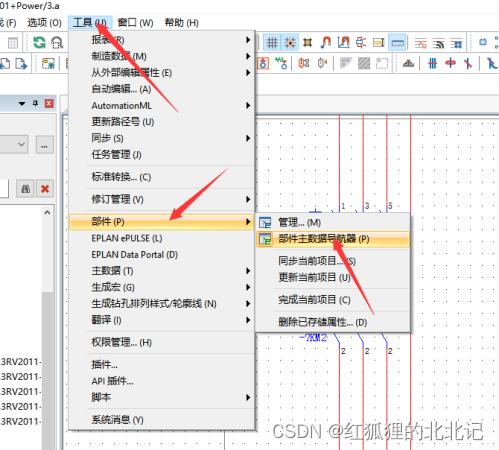This screenshot has width=499, height=450.
Task: Click the navigator vertical scrollbar thumb
Action: tap(47, 370)
